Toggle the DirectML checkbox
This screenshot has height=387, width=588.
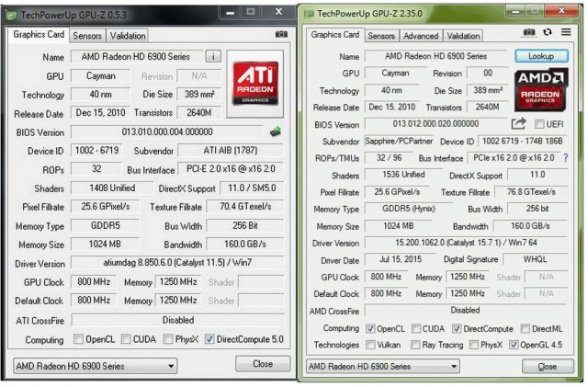point(526,329)
